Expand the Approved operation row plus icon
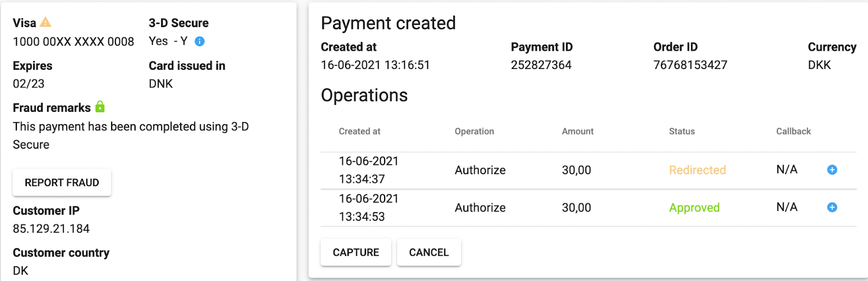Viewport: 868px width, 281px height. click(x=832, y=207)
